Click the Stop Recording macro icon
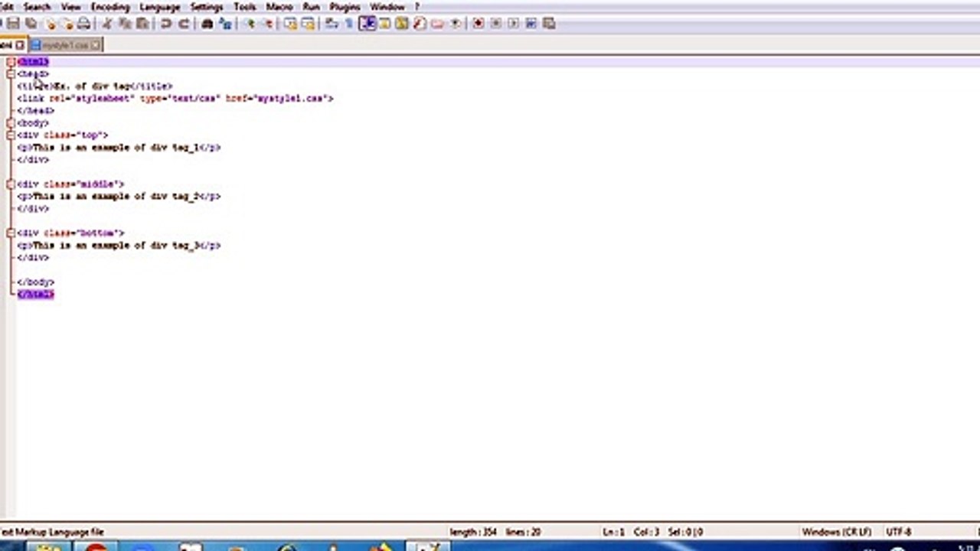 (495, 24)
